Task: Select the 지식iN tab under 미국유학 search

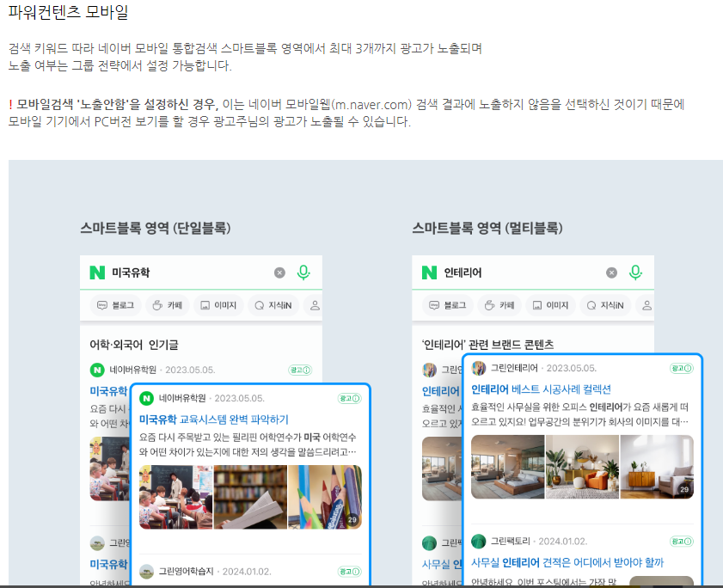Action: point(273,305)
